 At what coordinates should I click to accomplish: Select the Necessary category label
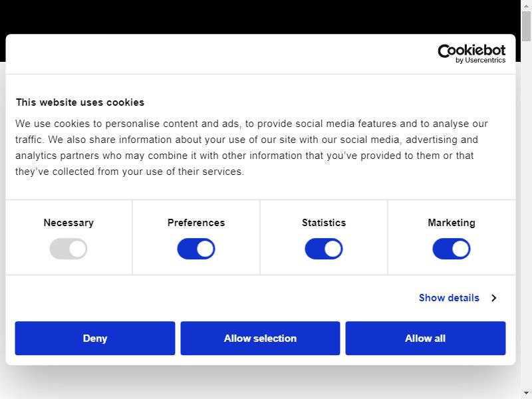pyautogui.click(x=68, y=223)
